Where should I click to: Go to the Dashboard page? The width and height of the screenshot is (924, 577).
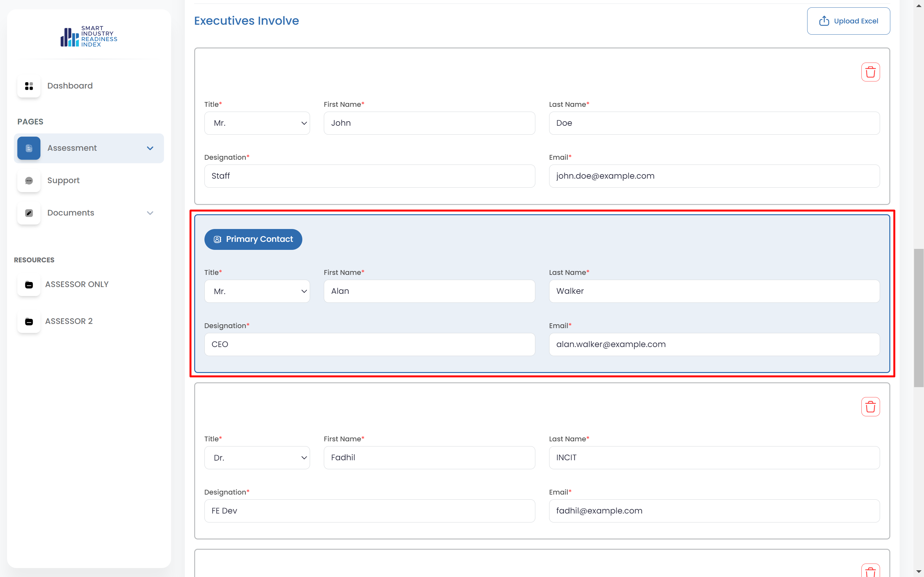70,86
